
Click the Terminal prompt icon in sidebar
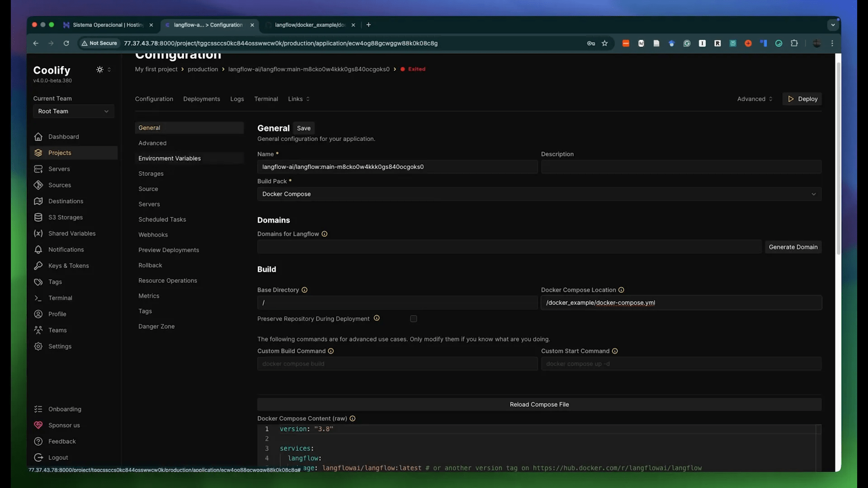[38, 298]
